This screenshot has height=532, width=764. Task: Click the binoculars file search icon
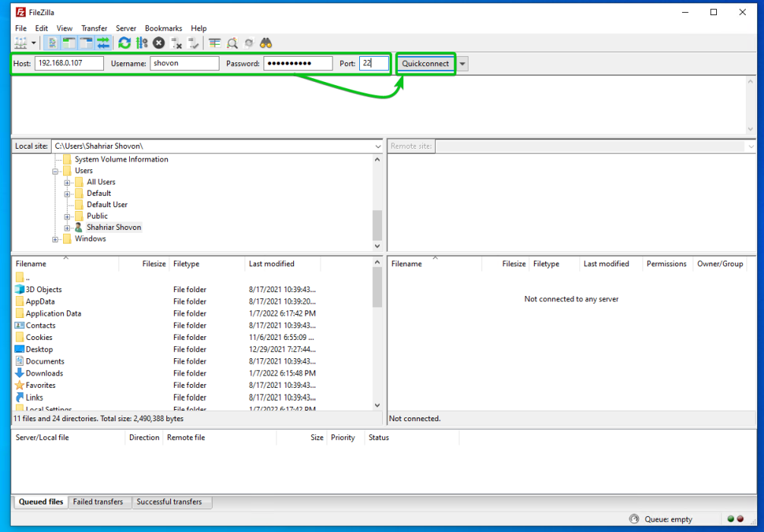click(266, 43)
